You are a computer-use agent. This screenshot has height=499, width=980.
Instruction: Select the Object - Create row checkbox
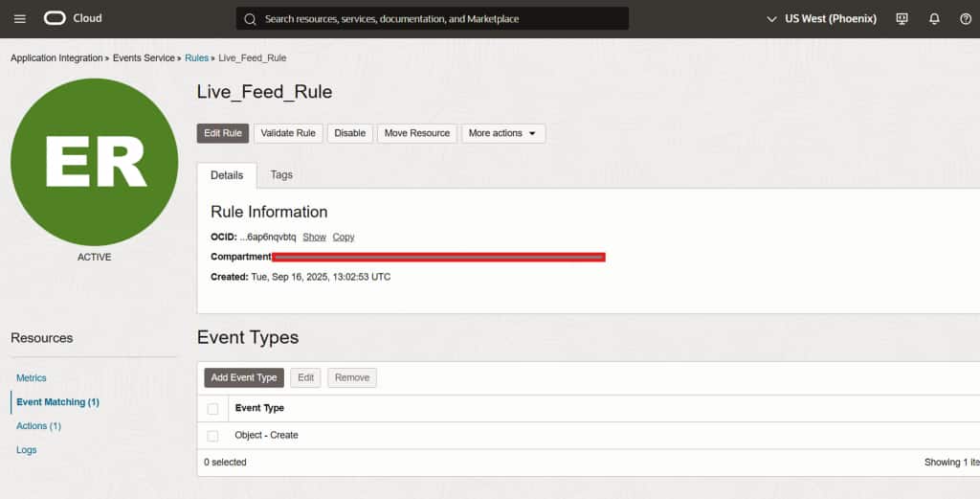tap(212, 436)
